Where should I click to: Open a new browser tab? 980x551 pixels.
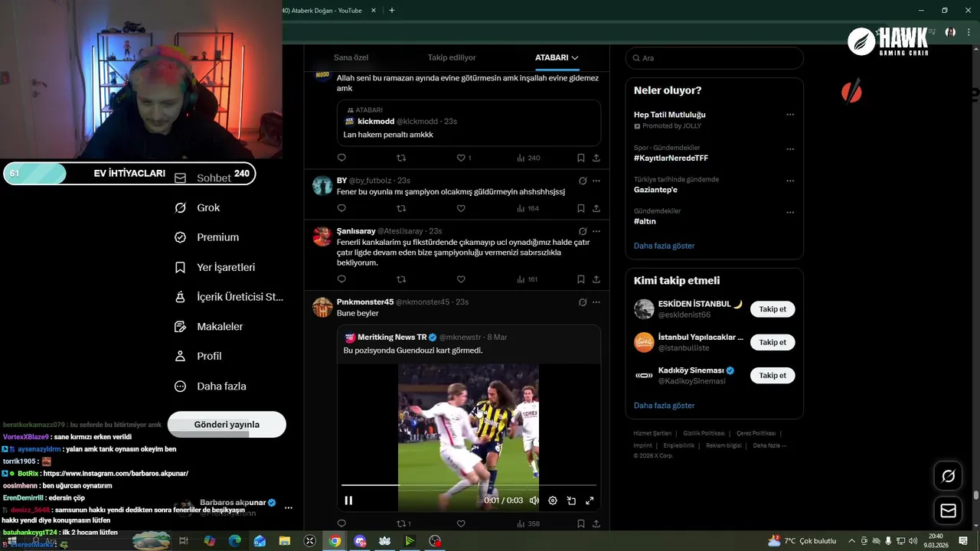pyautogui.click(x=392, y=11)
